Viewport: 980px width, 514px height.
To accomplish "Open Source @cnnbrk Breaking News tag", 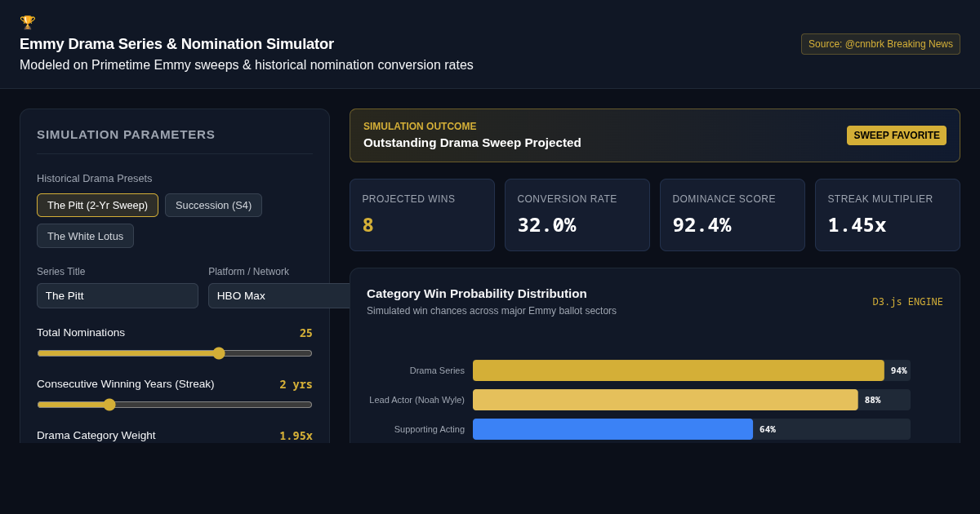I will [x=880, y=44].
